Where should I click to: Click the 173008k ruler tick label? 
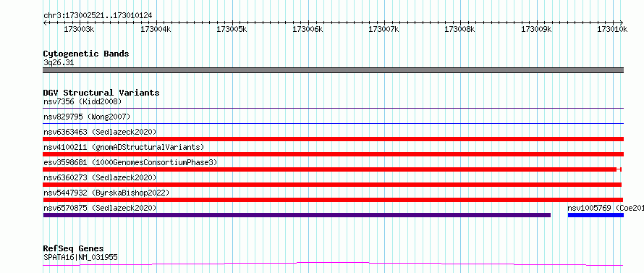point(460,29)
